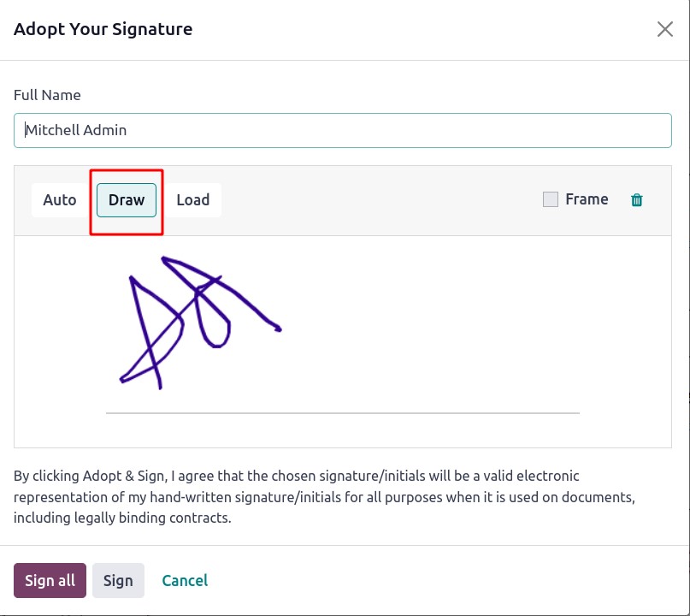Click the Sign button

tap(118, 580)
